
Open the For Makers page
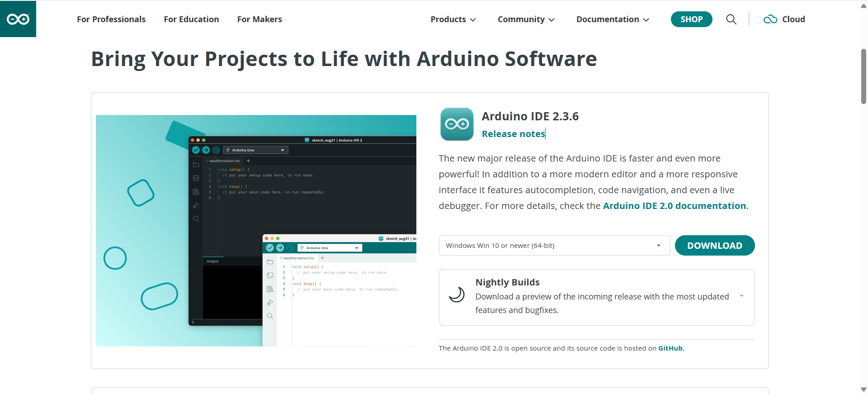tap(259, 19)
